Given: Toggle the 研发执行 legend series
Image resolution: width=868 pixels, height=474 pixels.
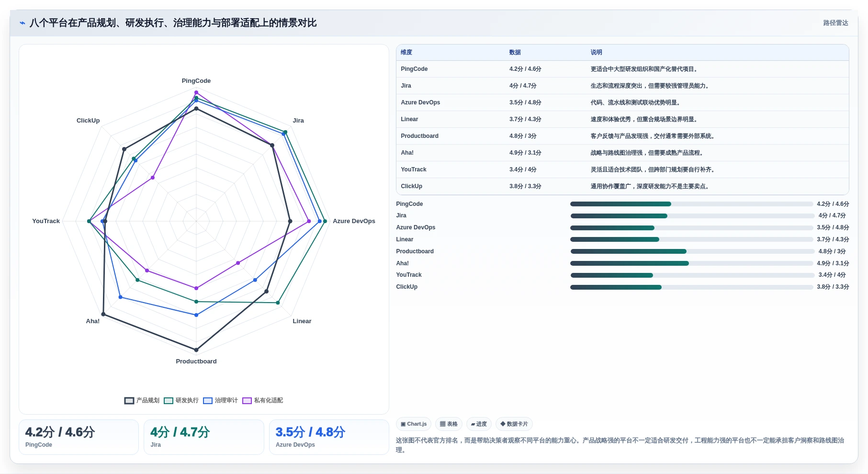Looking at the screenshot, I should [181, 400].
